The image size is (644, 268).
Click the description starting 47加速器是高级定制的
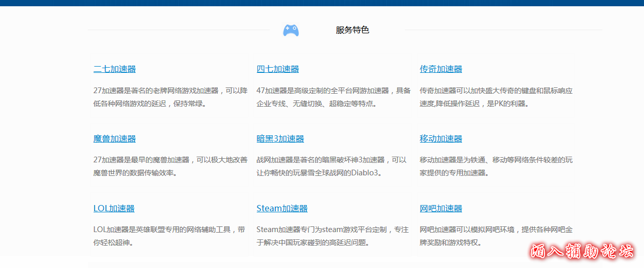click(x=334, y=97)
